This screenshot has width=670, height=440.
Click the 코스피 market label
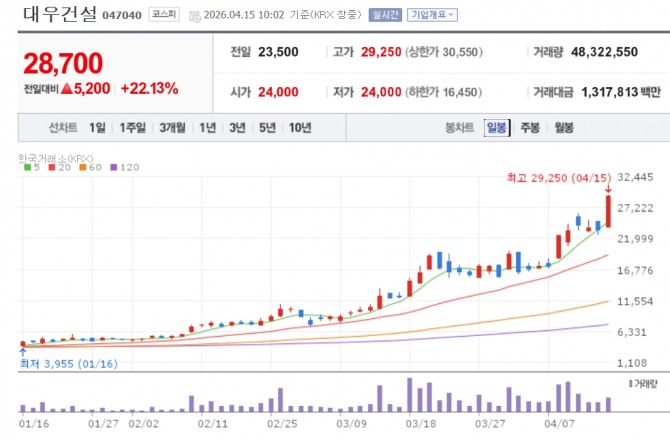[x=164, y=15]
